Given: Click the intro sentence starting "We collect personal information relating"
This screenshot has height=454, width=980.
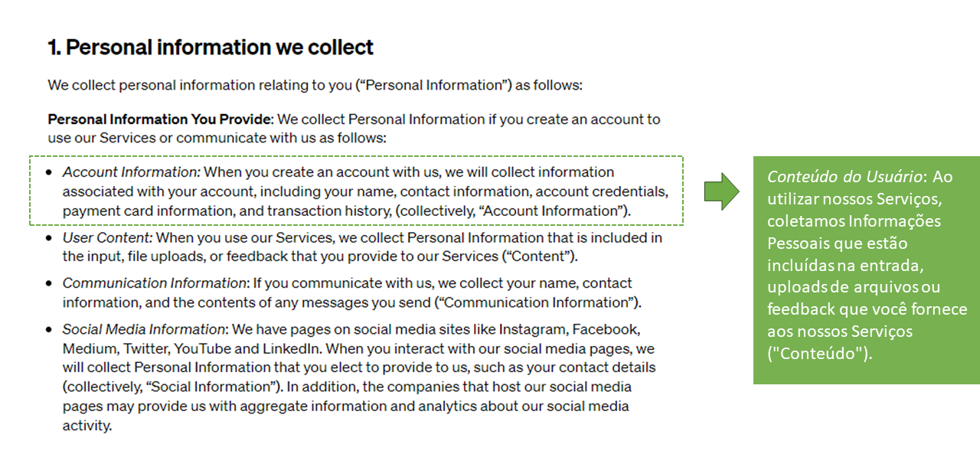Looking at the screenshot, I should click(x=315, y=85).
